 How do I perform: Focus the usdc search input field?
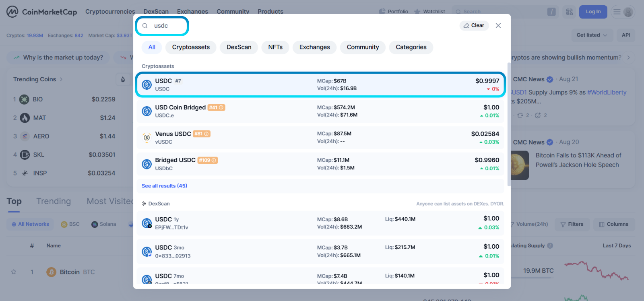162,26
